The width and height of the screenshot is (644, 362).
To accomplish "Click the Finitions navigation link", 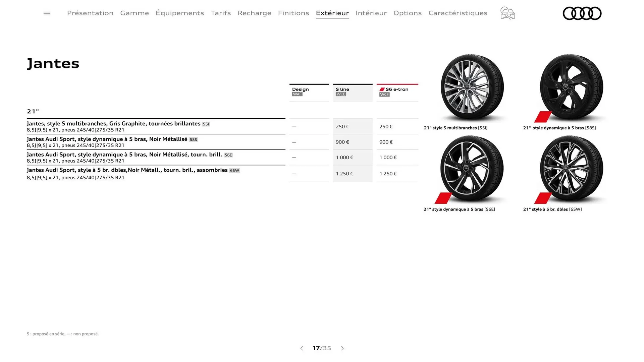I will pos(293,13).
